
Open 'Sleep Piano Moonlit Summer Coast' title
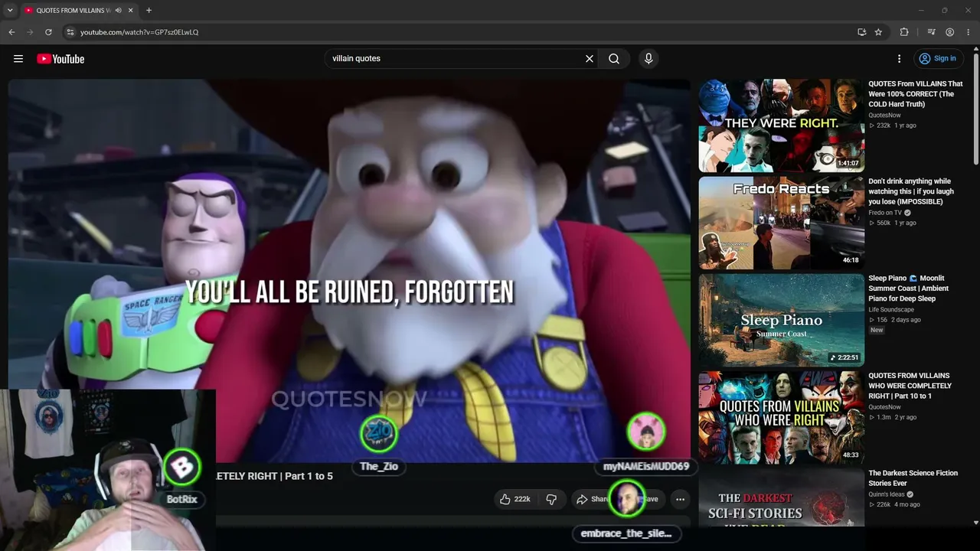[x=908, y=289]
